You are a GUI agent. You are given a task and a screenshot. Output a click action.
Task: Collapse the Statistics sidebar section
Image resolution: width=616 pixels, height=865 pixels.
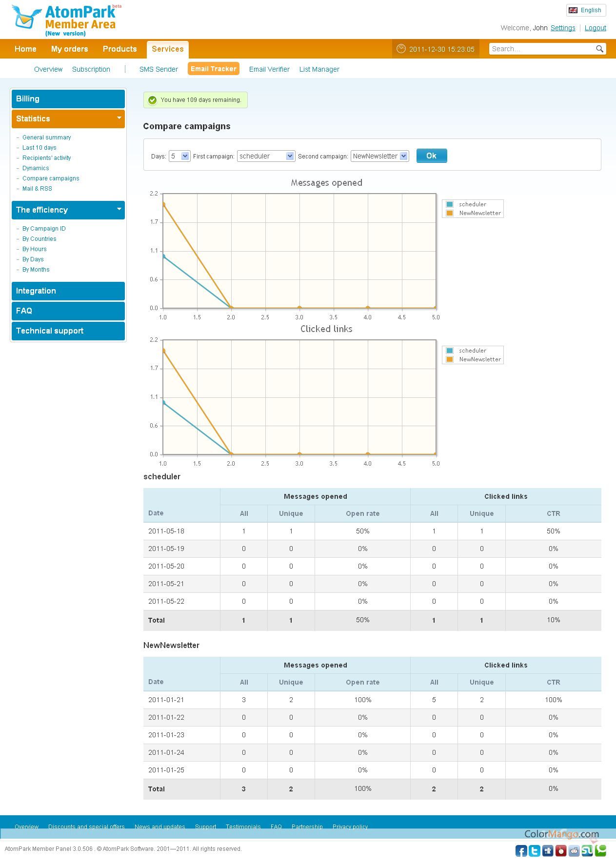119,118
